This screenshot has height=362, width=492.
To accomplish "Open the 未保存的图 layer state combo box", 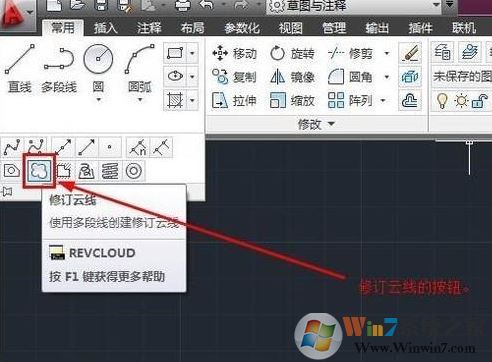I will (462, 77).
